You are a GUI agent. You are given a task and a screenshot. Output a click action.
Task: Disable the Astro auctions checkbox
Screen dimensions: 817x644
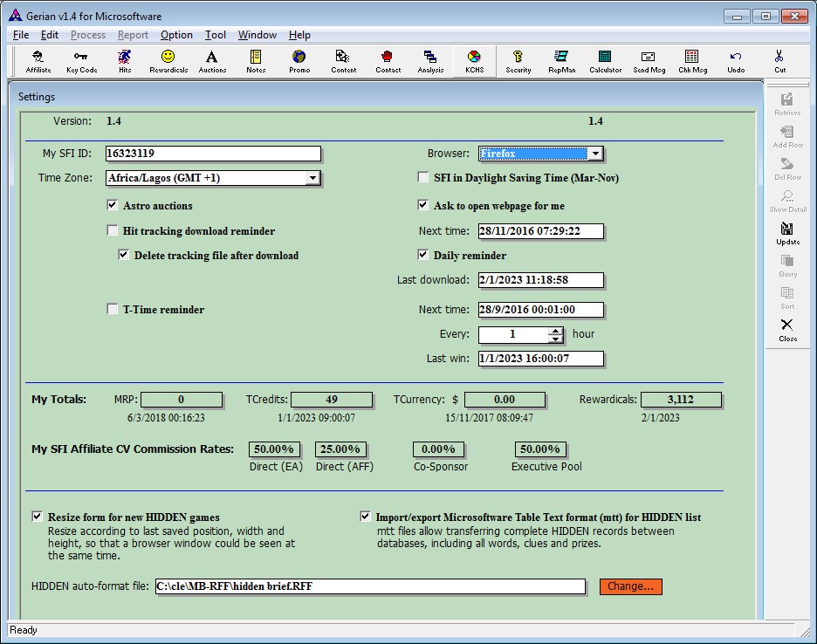112,206
